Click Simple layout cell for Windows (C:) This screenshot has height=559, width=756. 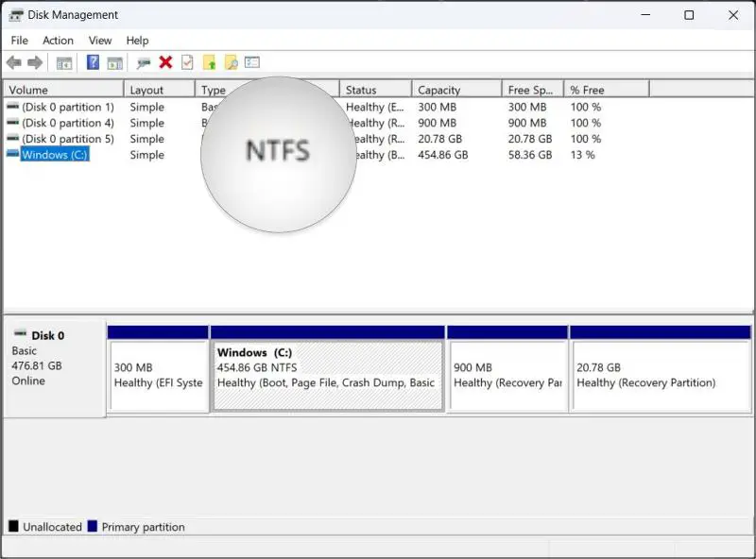tap(147, 155)
